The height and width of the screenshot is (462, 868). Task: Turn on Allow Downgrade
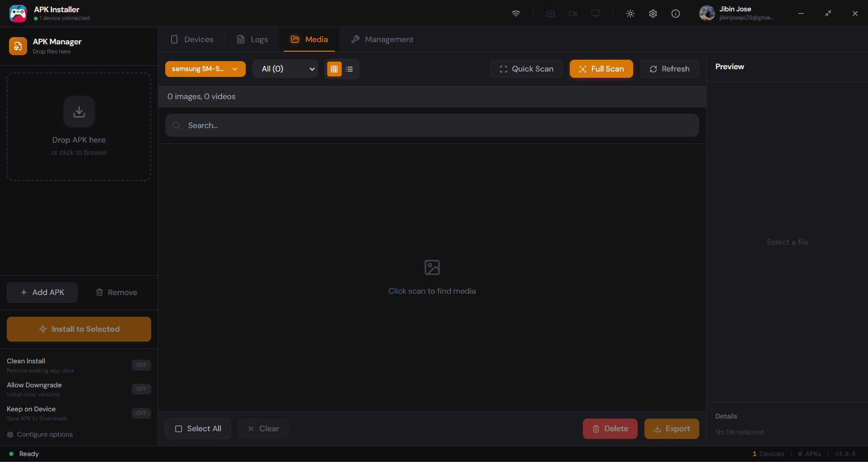pyautogui.click(x=141, y=389)
